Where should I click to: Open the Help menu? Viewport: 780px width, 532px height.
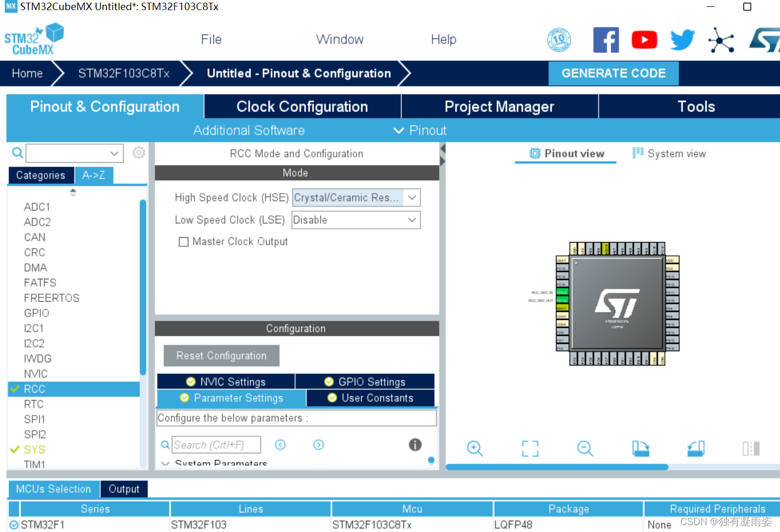[444, 39]
